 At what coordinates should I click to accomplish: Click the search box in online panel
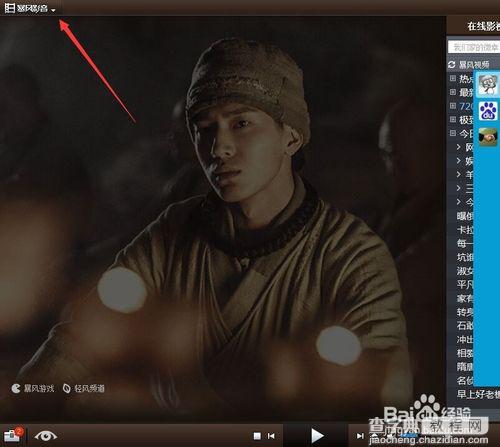[x=474, y=47]
